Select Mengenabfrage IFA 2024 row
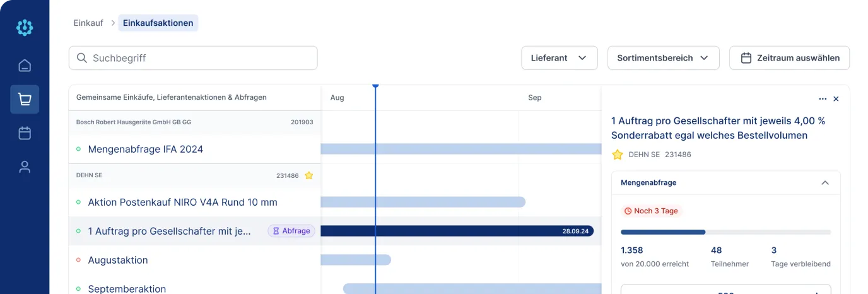The image size is (868, 294). 194,150
